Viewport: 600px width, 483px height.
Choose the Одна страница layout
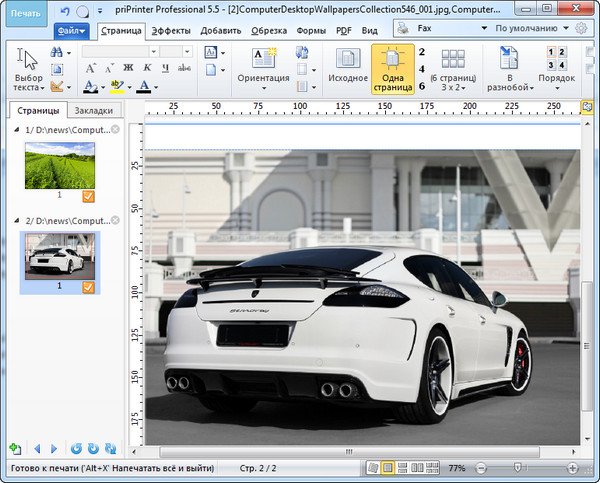[x=393, y=67]
